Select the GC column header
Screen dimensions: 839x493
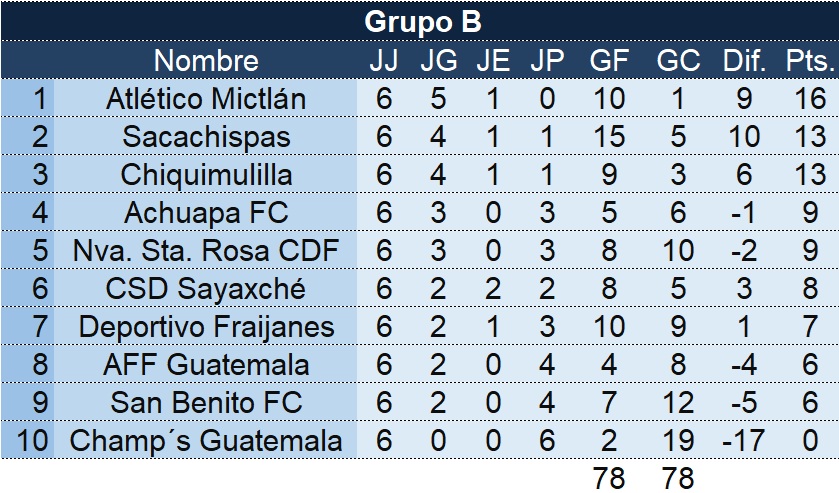[x=678, y=60]
